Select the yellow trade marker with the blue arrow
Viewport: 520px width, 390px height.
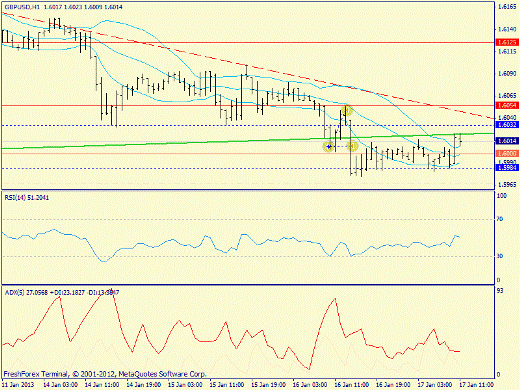pyautogui.click(x=329, y=146)
